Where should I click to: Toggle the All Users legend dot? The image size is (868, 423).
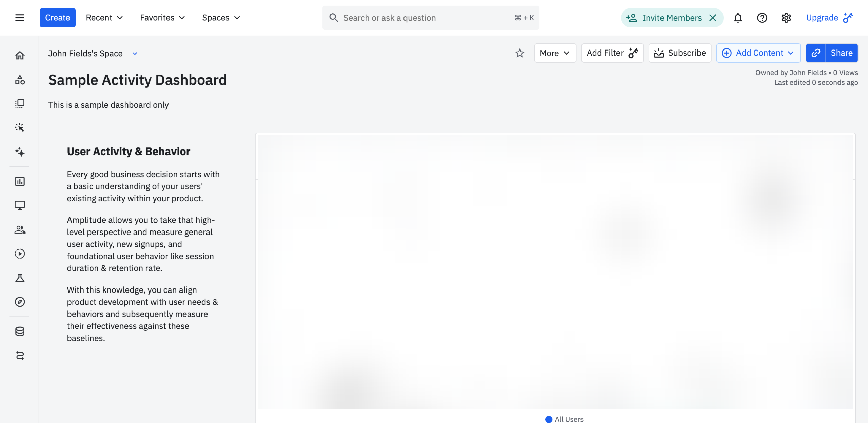click(x=548, y=419)
